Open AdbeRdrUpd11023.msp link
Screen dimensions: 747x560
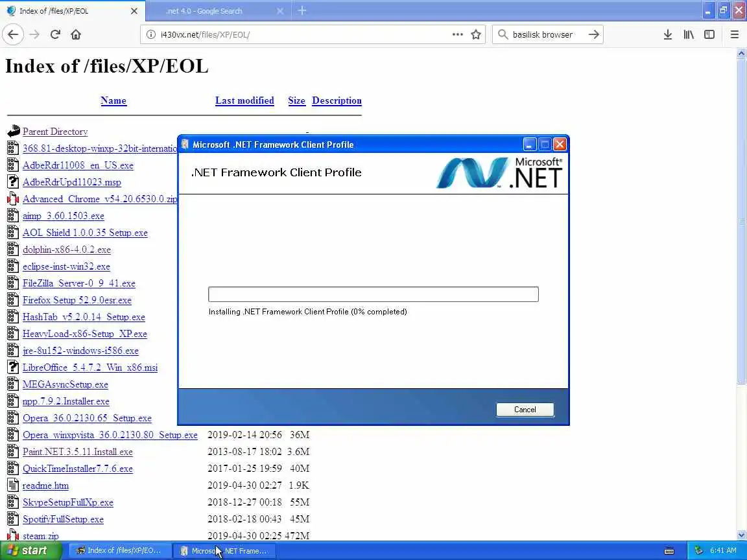(72, 182)
